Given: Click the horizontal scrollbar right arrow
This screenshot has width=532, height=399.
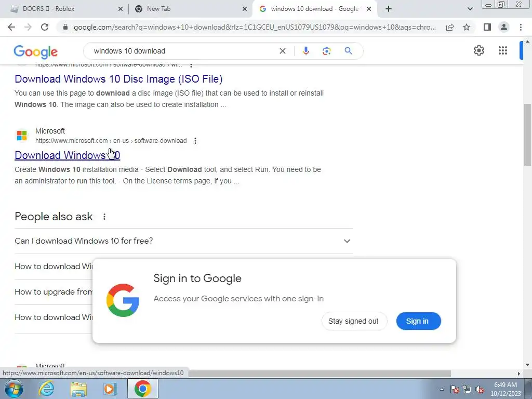Looking at the screenshot, I should click(518, 374).
